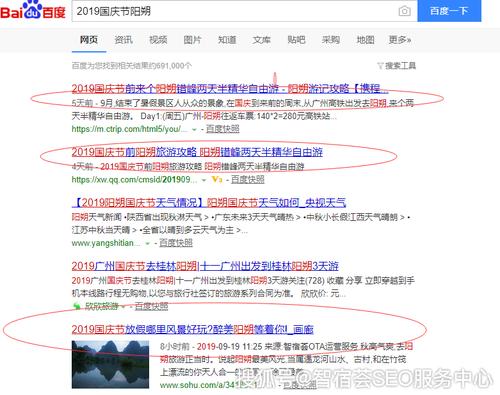500x395 pixels.
Task: Open 百度快照 for the yangshitian result
Action: click(x=176, y=243)
